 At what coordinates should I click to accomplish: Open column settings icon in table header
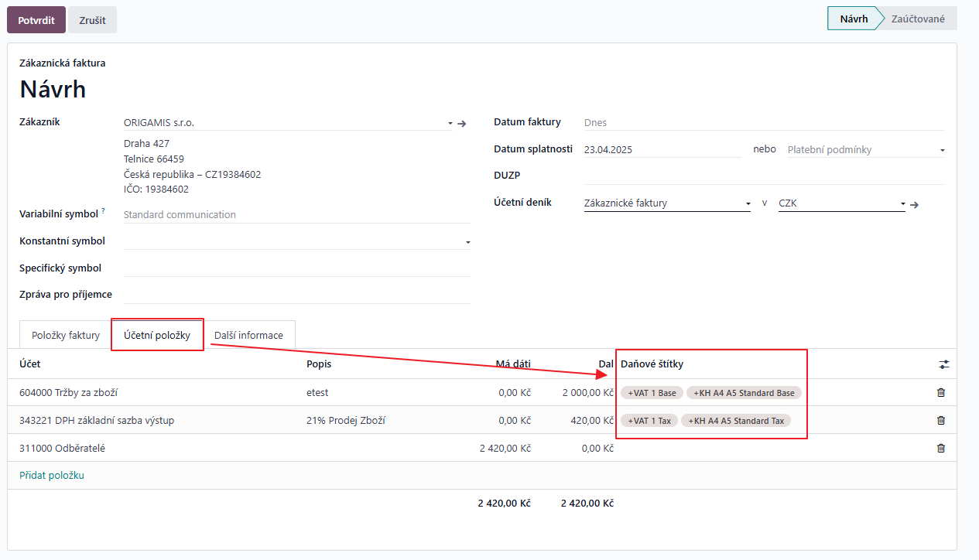pyautogui.click(x=943, y=364)
